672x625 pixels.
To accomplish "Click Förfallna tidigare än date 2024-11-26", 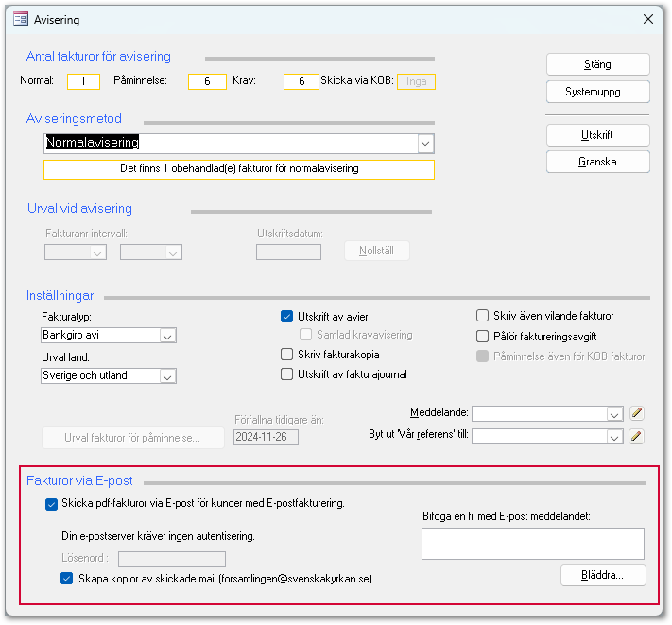I will (x=266, y=437).
